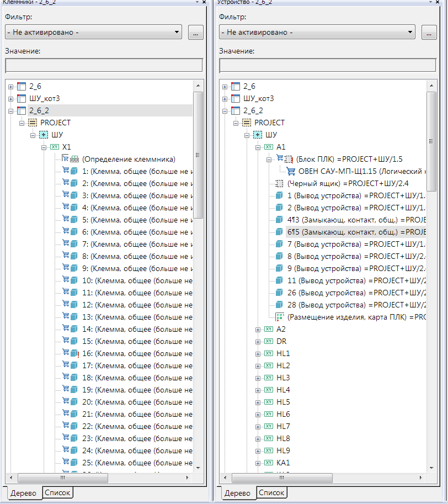Collapse the X1 terminal strip node
Viewport: 448px width, 504px height.
point(44,147)
